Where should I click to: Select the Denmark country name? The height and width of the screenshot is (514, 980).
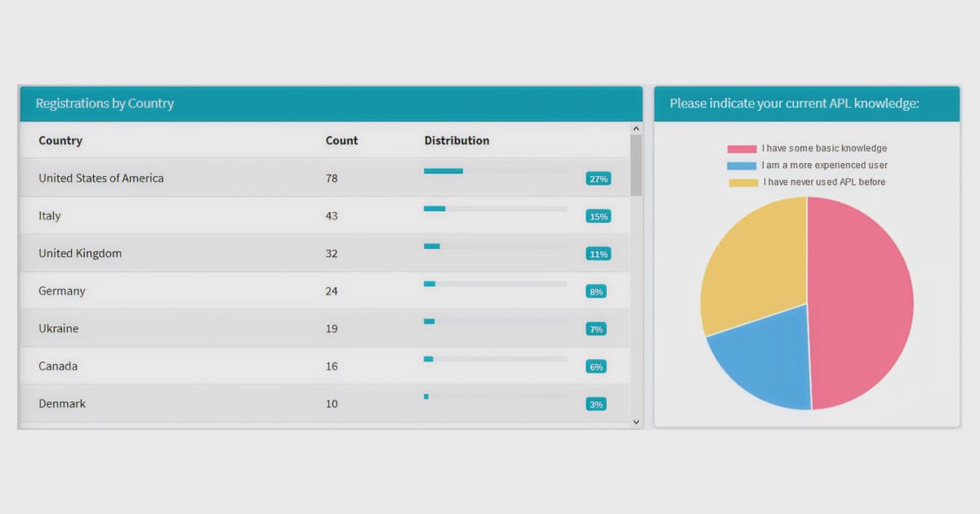[62, 404]
